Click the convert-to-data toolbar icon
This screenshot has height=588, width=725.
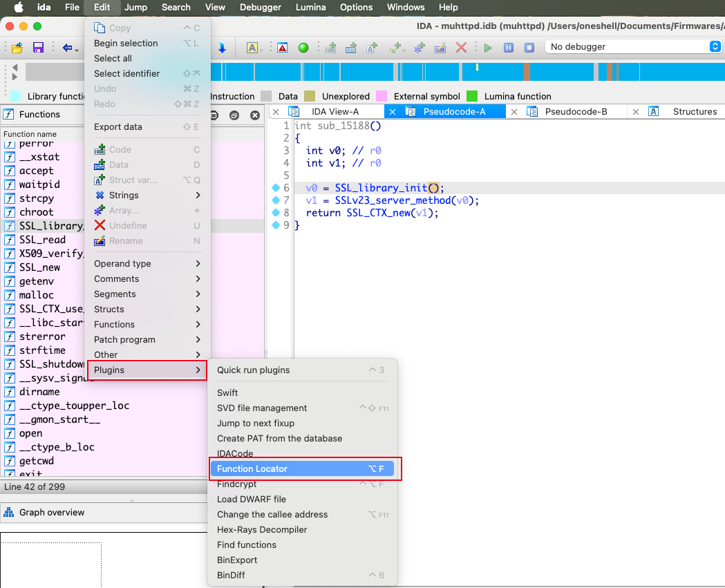pos(351,47)
